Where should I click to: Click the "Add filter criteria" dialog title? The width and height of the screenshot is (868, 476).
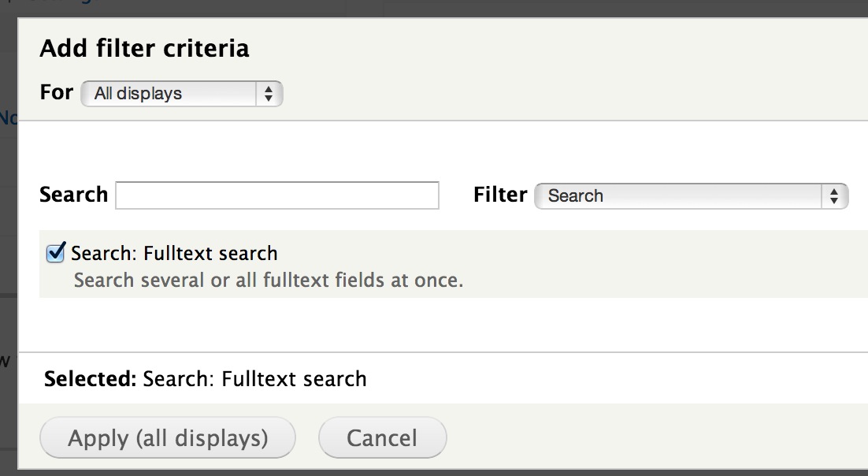(x=144, y=49)
